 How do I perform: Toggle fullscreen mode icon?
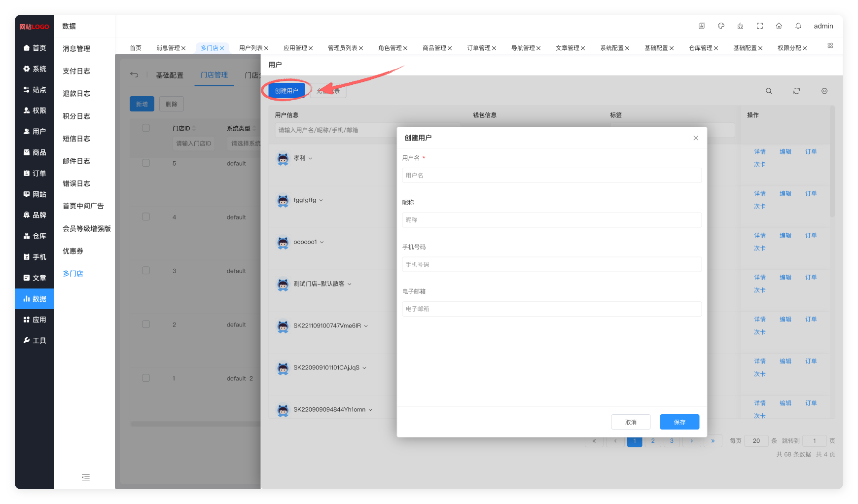(759, 26)
